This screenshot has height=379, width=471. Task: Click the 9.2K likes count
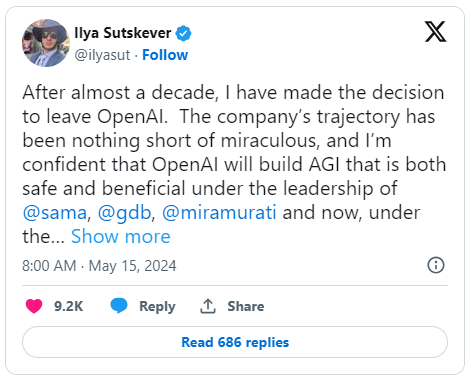[x=69, y=306]
